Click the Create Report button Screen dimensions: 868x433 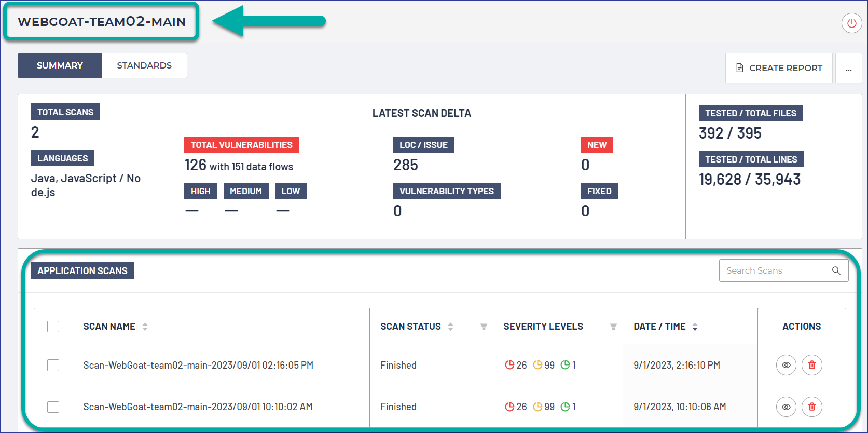point(779,68)
